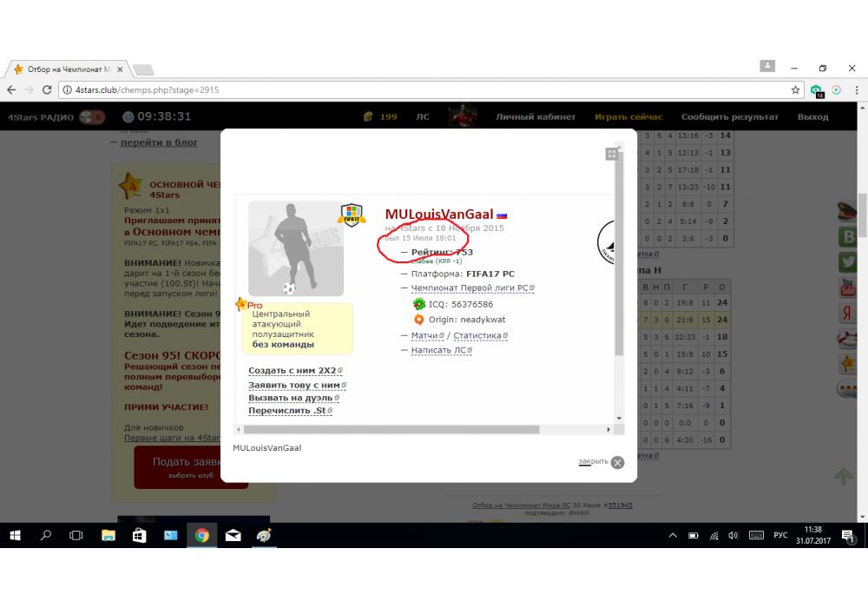Click the ICQ flower icon
The width and height of the screenshot is (868, 608).
point(419,304)
